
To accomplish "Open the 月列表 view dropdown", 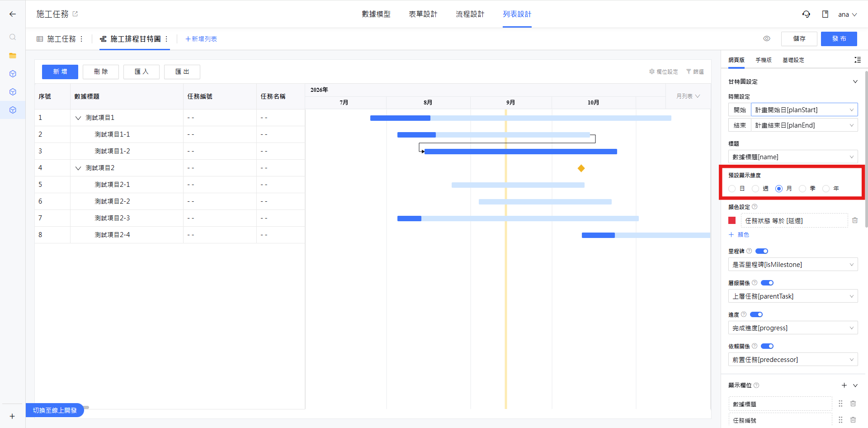I will point(688,96).
